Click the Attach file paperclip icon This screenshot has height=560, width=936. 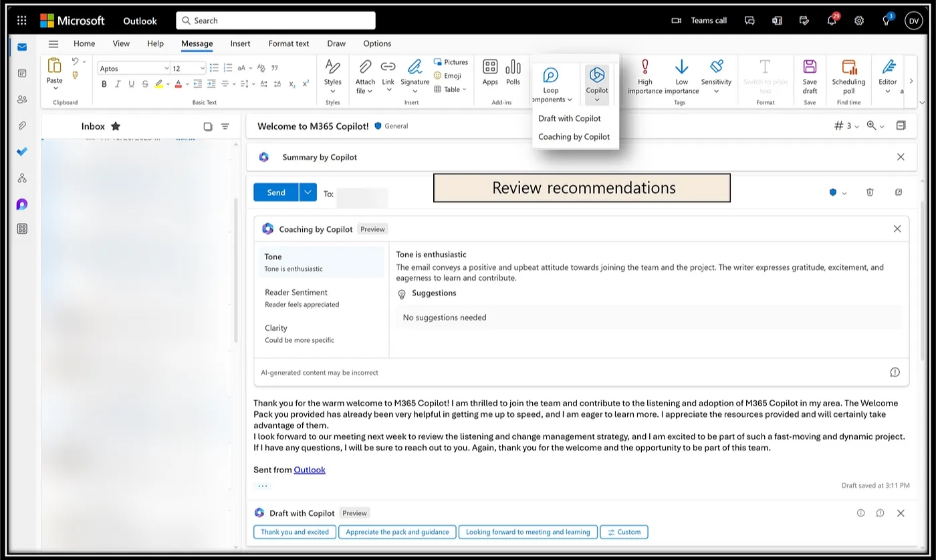click(365, 67)
